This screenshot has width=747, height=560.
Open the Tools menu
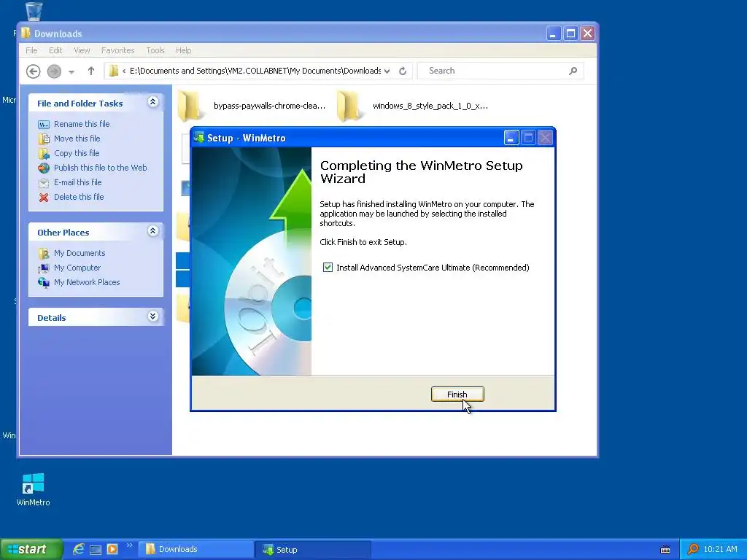(155, 50)
